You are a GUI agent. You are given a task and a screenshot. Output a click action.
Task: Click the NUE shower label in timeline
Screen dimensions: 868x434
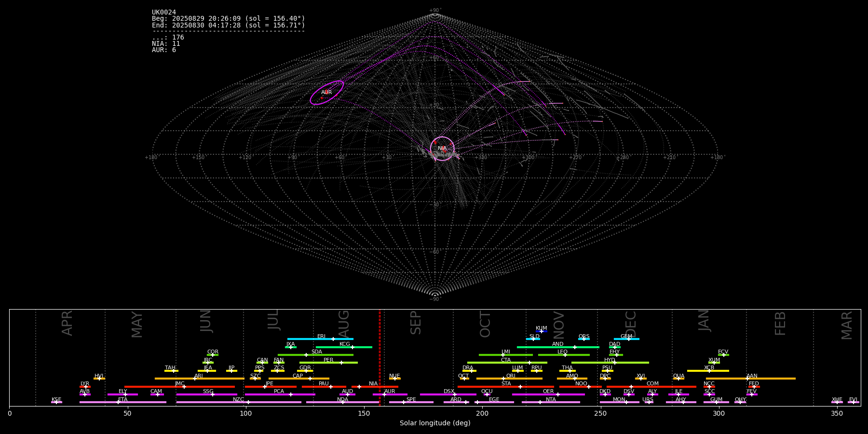click(x=394, y=376)
